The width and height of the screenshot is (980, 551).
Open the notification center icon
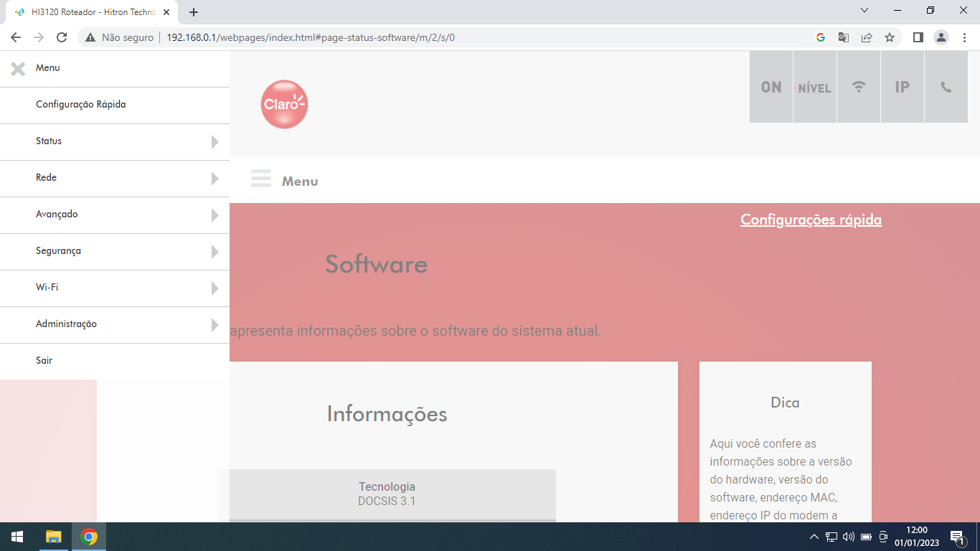click(957, 537)
